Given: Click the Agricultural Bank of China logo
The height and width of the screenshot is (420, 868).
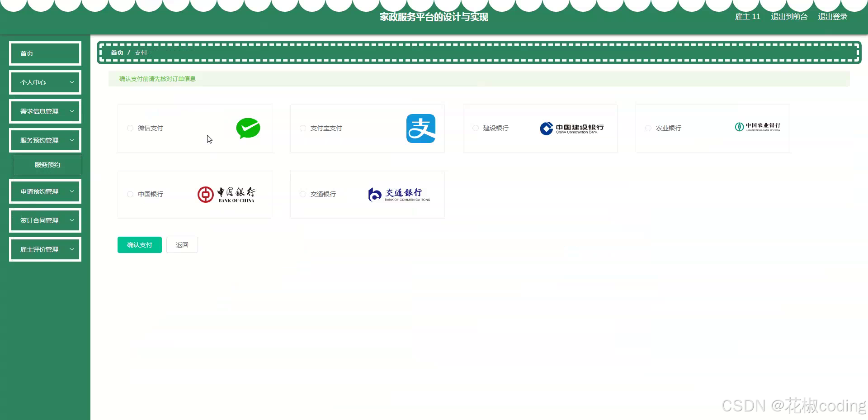Looking at the screenshot, I should (x=757, y=127).
